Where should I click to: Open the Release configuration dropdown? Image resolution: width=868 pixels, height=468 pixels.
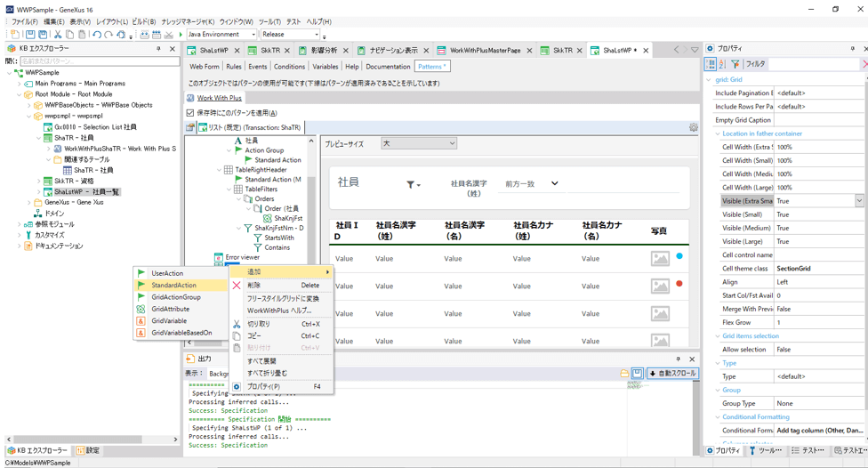pyautogui.click(x=317, y=35)
